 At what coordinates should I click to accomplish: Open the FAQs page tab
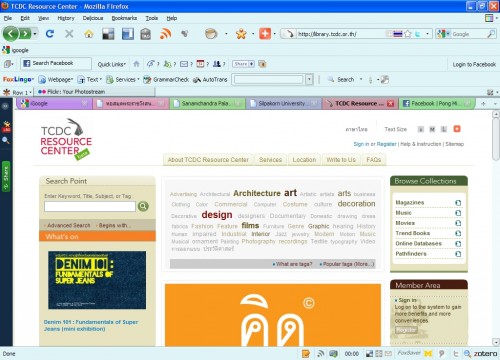pos(374,160)
